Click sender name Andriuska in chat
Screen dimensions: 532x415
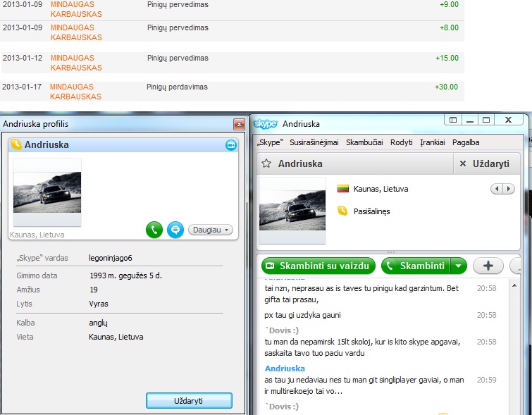pyautogui.click(x=285, y=368)
